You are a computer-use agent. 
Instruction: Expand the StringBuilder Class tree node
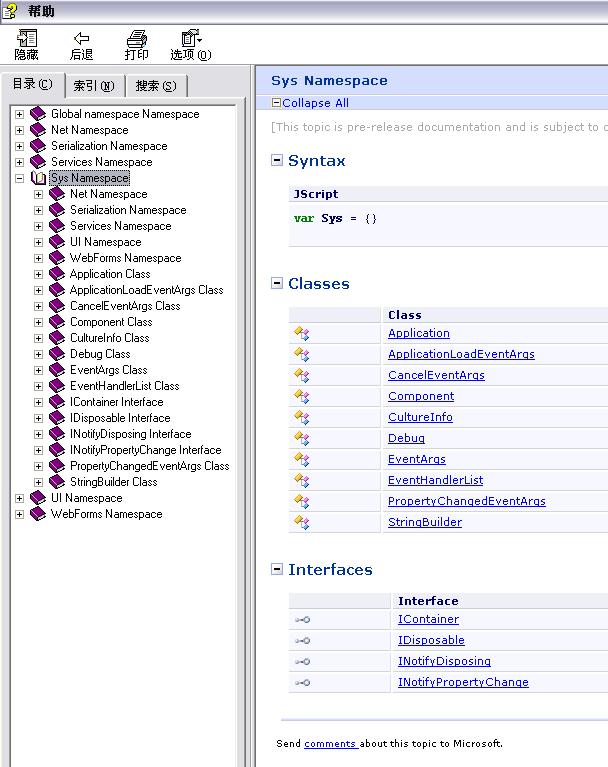[39, 482]
